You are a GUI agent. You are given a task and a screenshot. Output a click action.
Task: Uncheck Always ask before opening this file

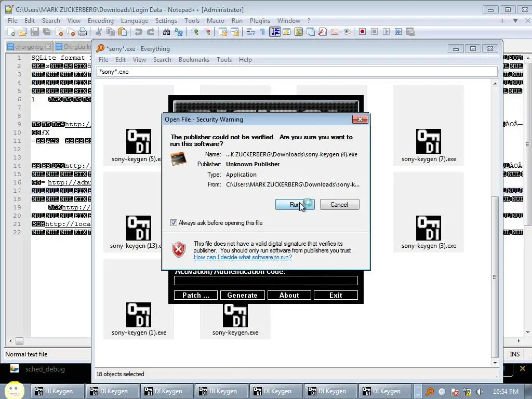(x=174, y=223)
